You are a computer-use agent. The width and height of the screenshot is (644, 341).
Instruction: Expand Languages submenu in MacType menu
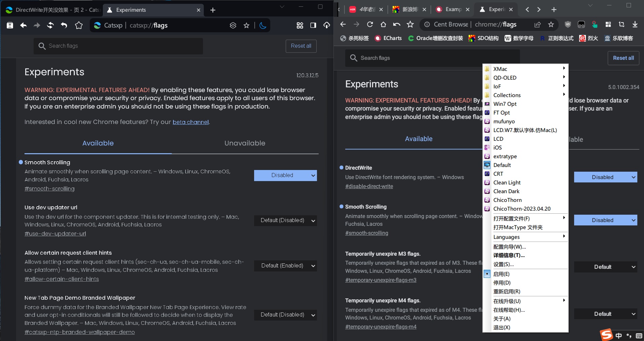[x=525, y=237]
